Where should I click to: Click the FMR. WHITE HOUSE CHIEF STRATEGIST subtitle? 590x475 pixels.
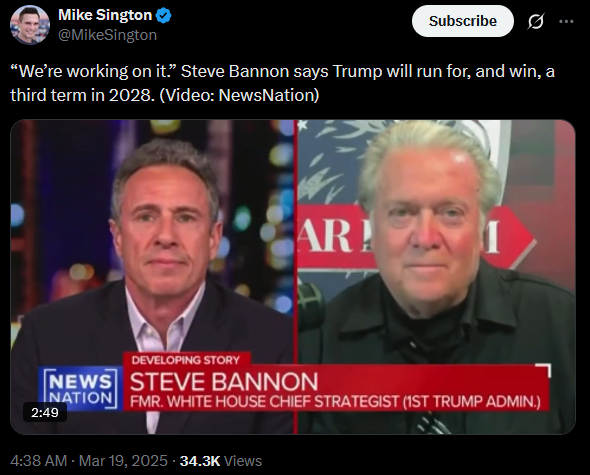335,402
